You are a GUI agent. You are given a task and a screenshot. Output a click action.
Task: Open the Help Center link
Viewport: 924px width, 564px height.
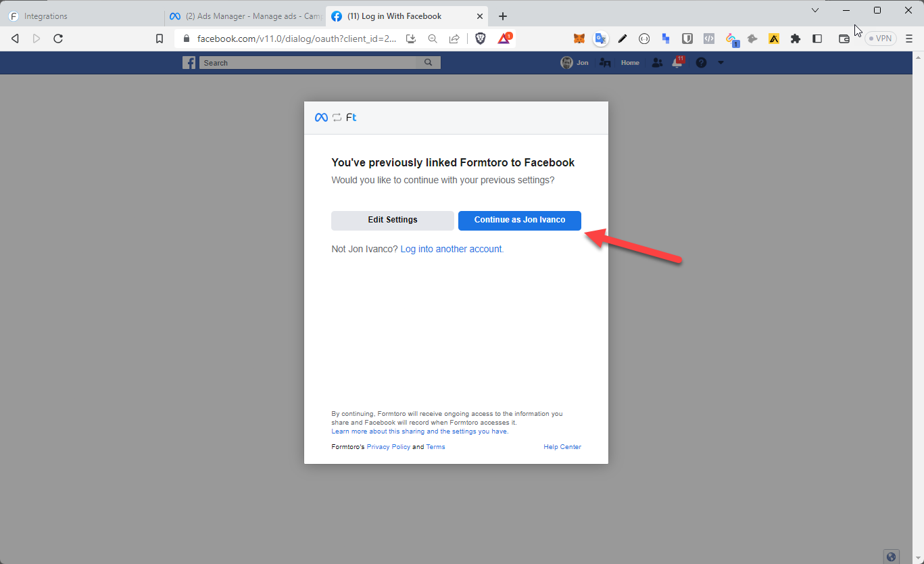[x=562, y=447]
